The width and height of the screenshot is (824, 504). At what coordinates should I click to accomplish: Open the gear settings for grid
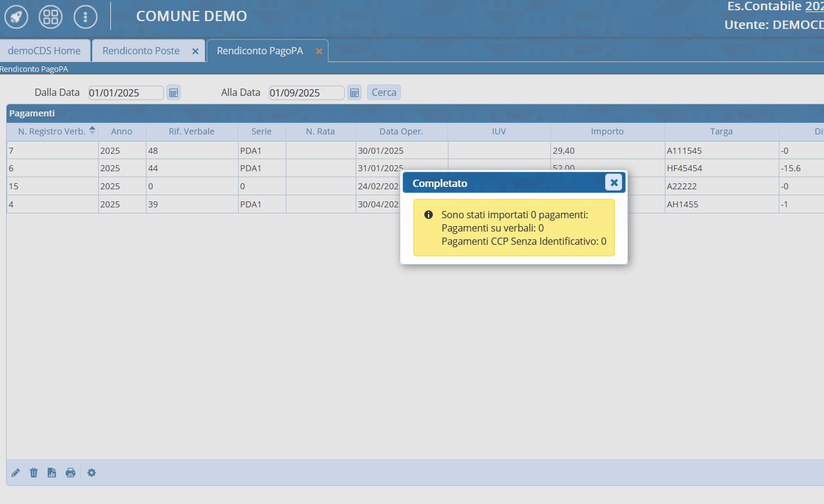pos(92,473)
